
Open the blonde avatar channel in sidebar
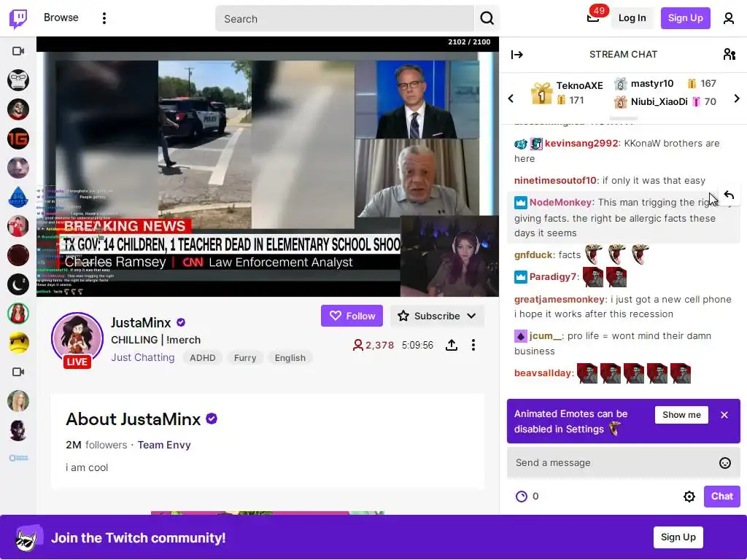[x=18, y=401]
